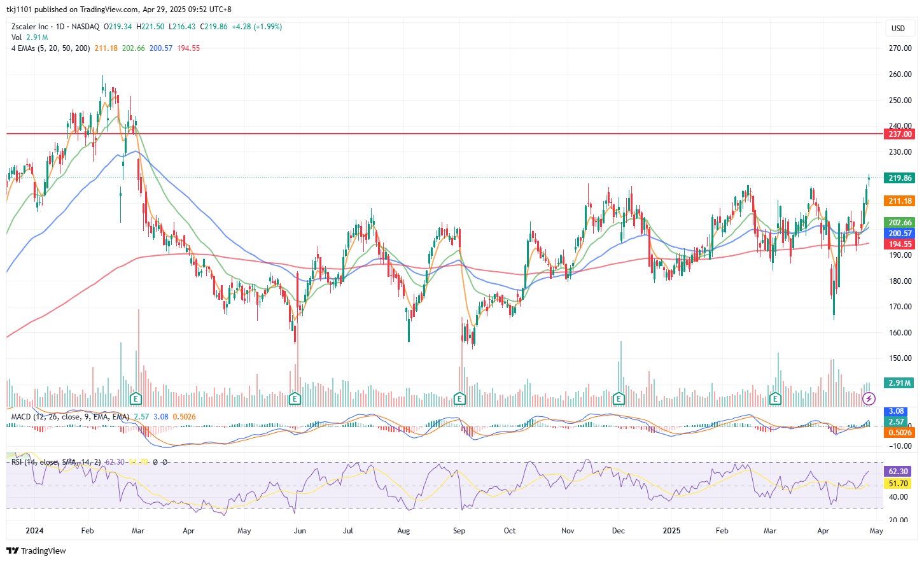Click the orange 0.5026 MACD axis tag

pyautogui.click(x=900, y=432)
